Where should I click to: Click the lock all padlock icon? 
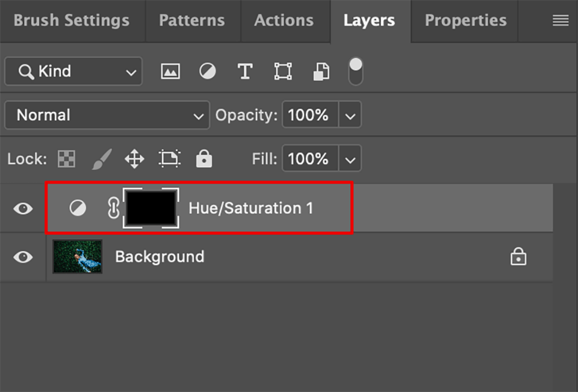204,158
